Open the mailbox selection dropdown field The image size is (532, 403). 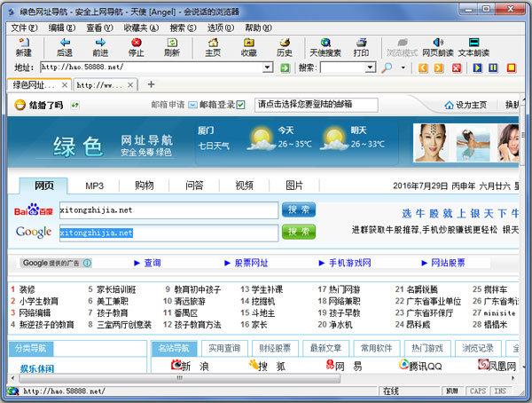(317, 105)
